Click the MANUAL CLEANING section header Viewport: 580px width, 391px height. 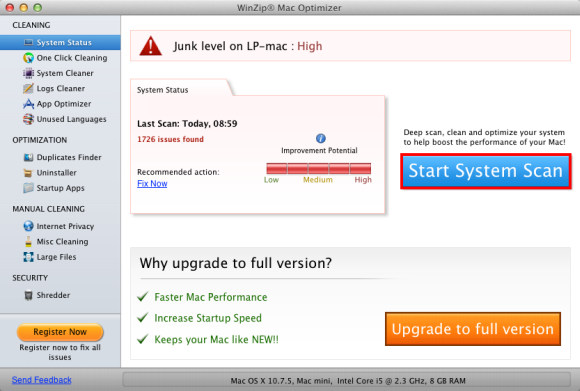(x=48, y=209)
